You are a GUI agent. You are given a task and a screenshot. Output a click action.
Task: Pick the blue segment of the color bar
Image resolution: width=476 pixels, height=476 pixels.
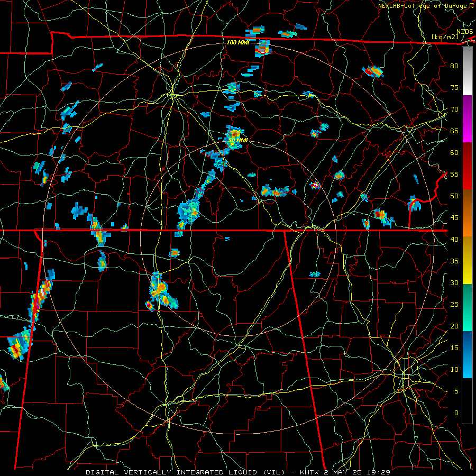[467, 354]
